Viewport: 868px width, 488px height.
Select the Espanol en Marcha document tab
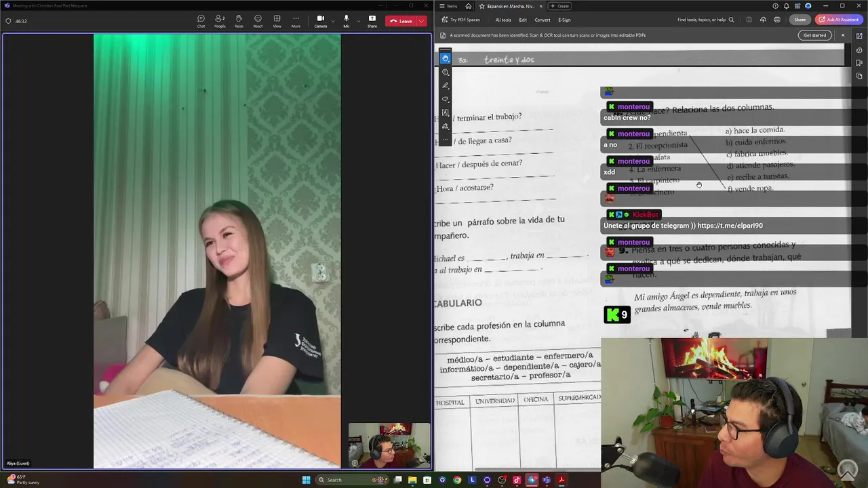510,6
